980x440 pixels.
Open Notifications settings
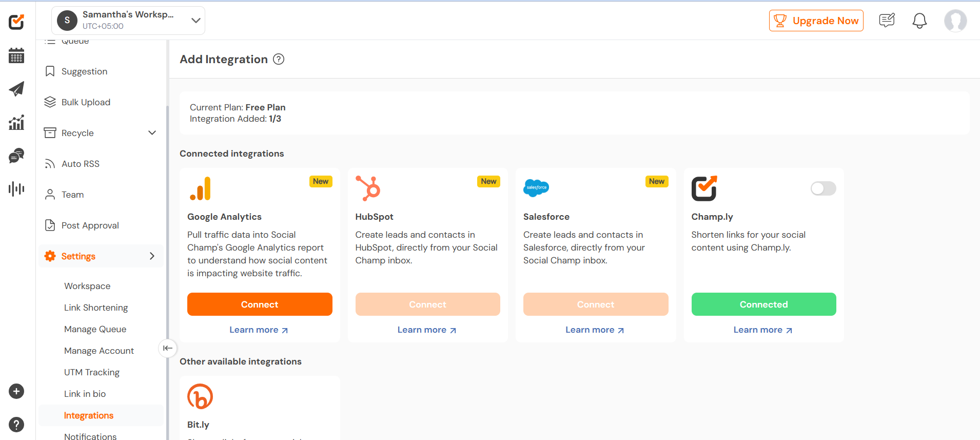[90, 436]
